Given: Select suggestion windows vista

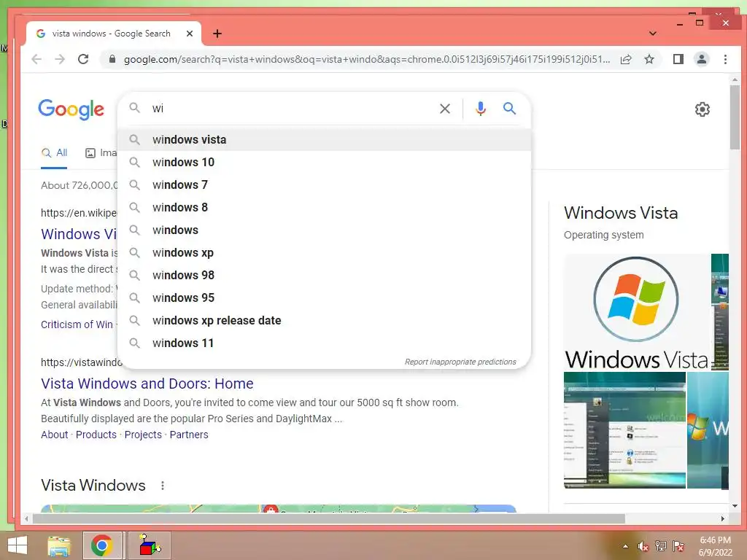Looking at the screenshot, I should (324, 139).
